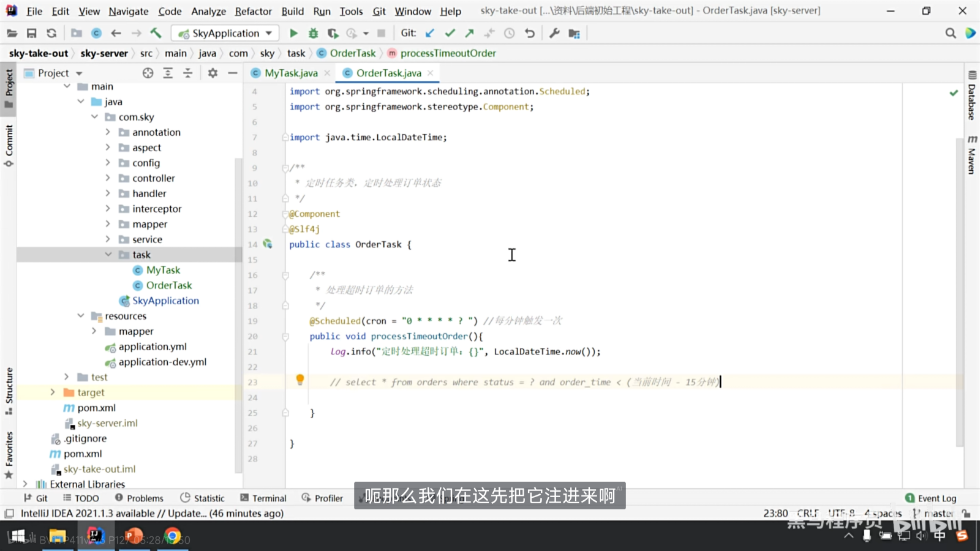
Task: Open the Database side panel
Action: pyautogui.click(x=972, y=96)
